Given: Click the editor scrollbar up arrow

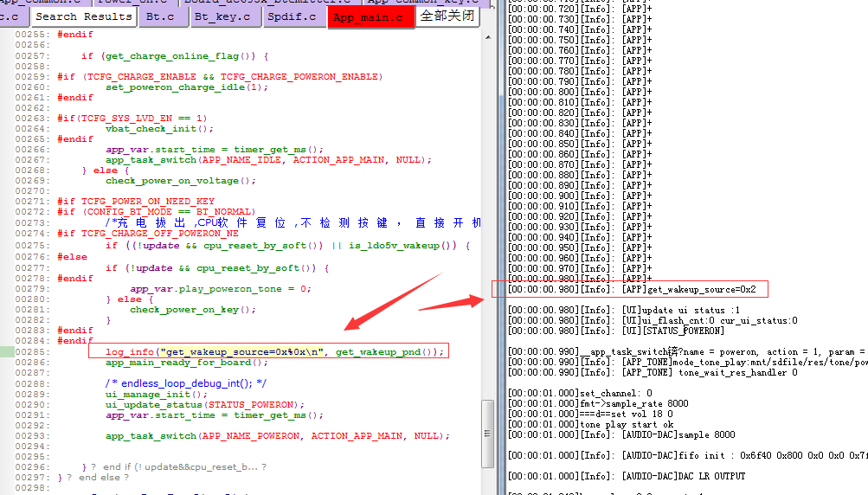Looking at the screenshot, I should click(488, 37).
